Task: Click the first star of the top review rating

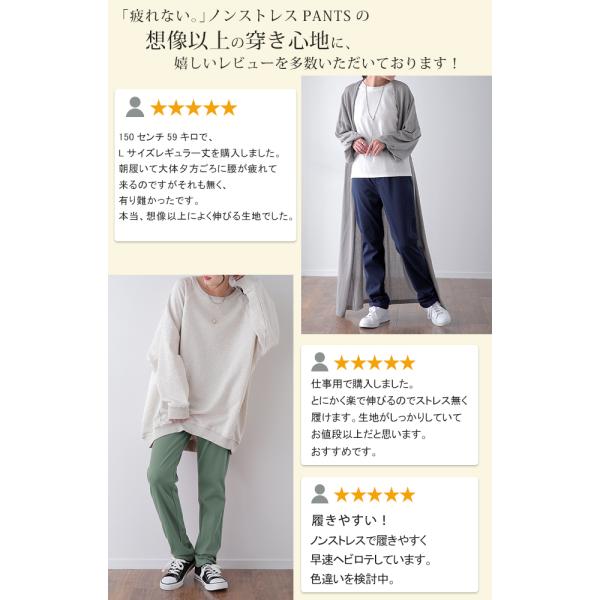Action: 158,108
